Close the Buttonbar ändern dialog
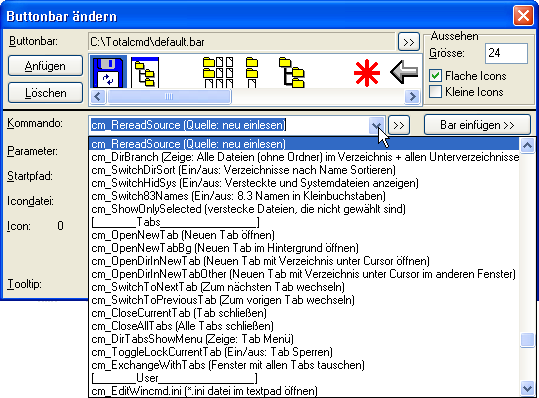539x398 pixels. click(x=523, y=16)
